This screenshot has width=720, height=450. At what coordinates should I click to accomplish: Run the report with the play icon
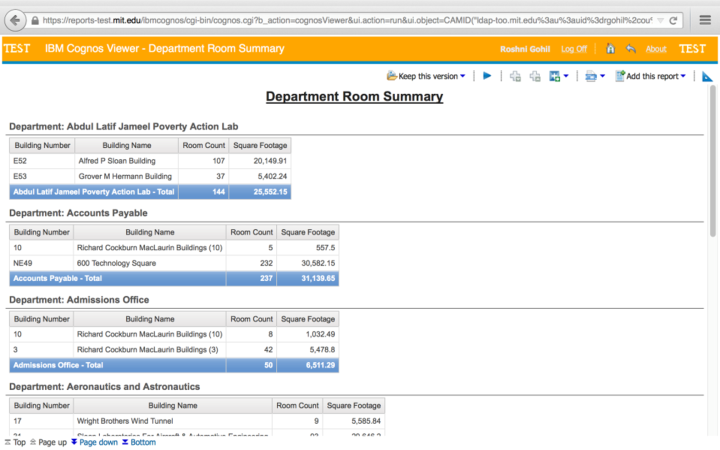click(487, 76)
